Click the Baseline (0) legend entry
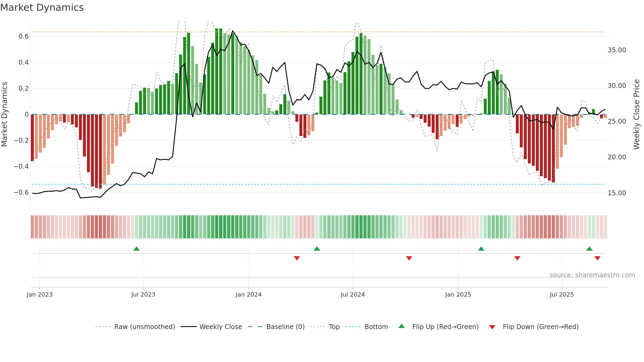This screenshot has height=362, width=644. click(276, 327)
